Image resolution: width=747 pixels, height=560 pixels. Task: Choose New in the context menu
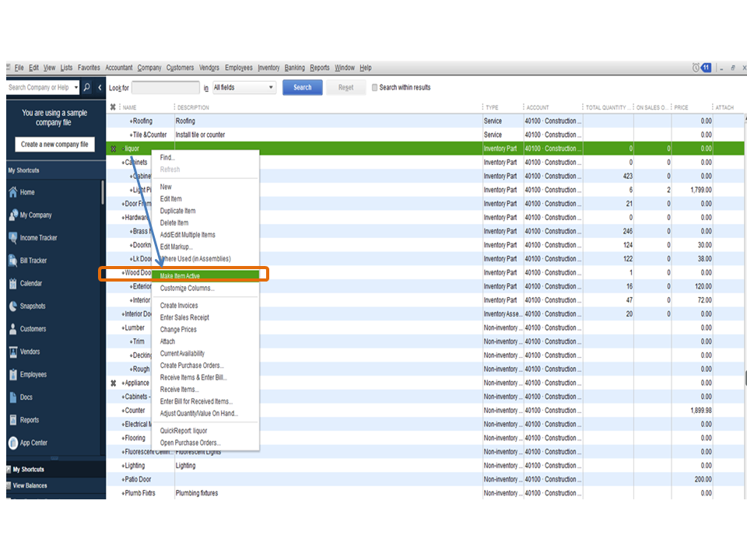[166, 187]
